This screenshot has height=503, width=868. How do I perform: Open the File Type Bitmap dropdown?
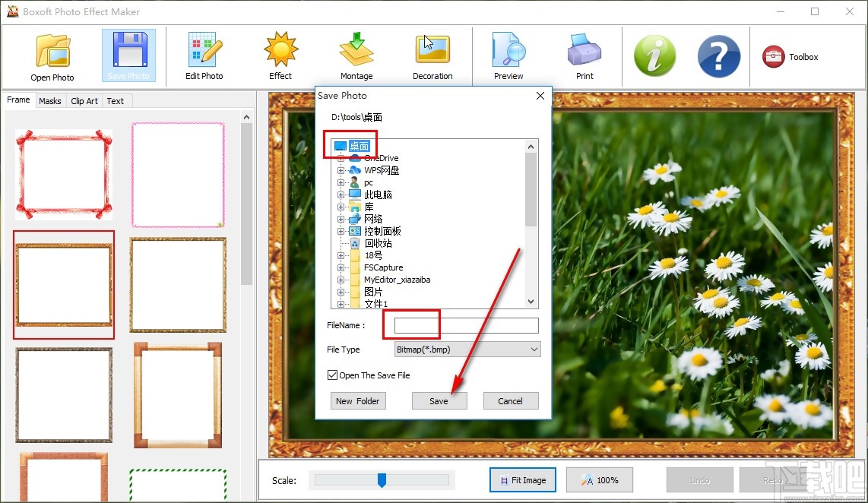point(467,350)
